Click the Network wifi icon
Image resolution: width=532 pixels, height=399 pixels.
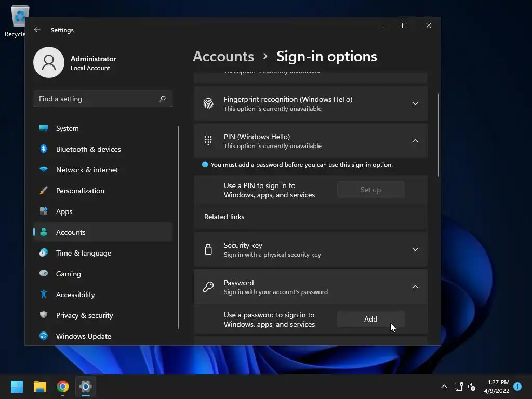pos(44,169)
